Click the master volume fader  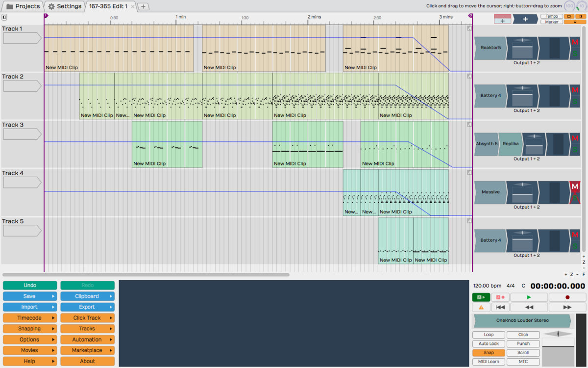(x=558, y=346)
